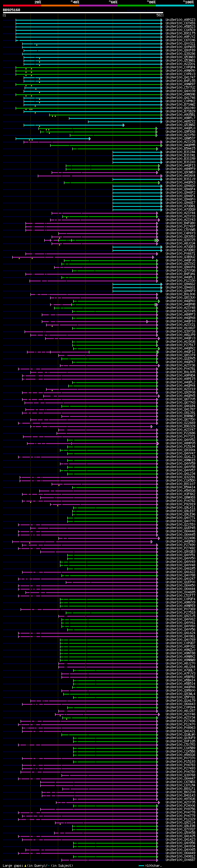
Task: Click the yellow gap marker on UniRef100_Q00321 row
Action: [x=37, y=45]
